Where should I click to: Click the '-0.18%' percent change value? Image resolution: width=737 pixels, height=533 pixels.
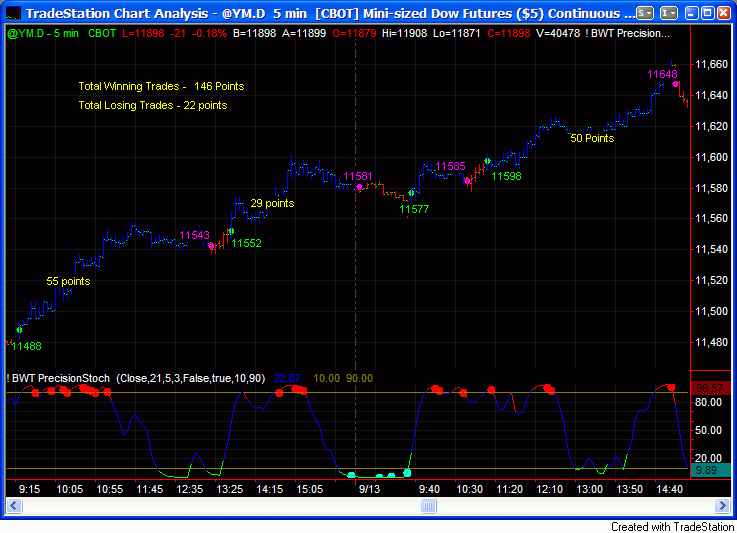(x=208, y=33)
